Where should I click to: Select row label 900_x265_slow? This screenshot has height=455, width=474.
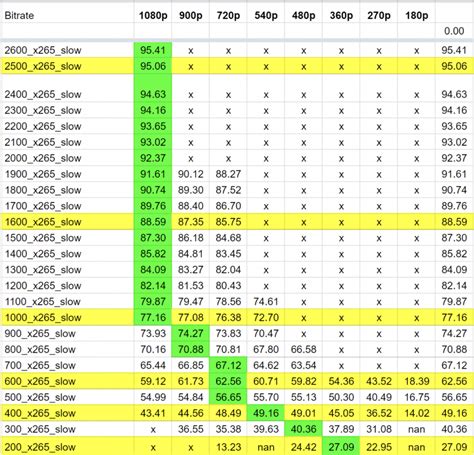click(x=67, y=334)
